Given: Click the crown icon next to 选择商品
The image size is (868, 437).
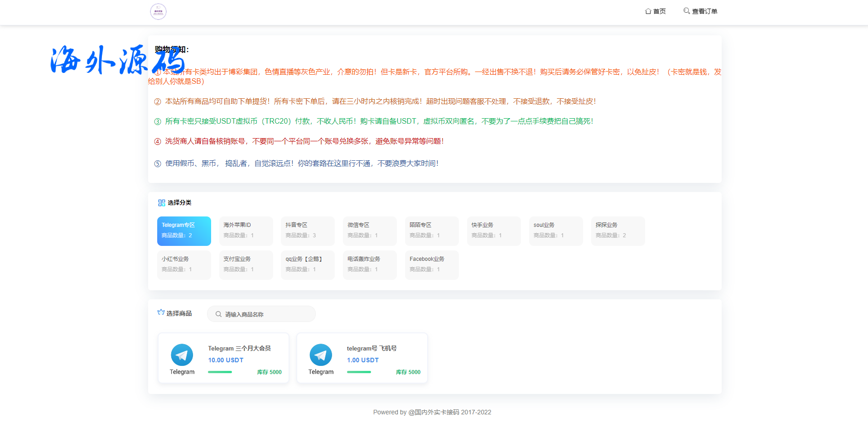Looking at the screenshot, I should [x=161, y=312].
